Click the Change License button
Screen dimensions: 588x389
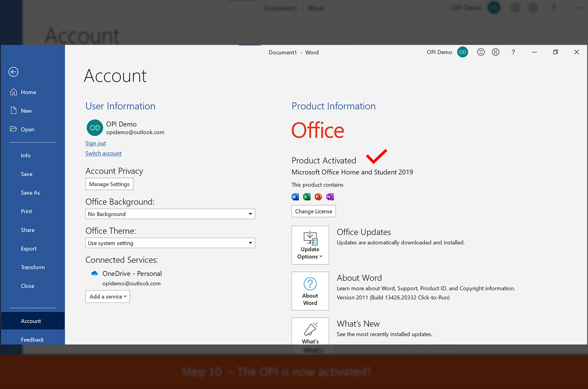tap(314, 211)
